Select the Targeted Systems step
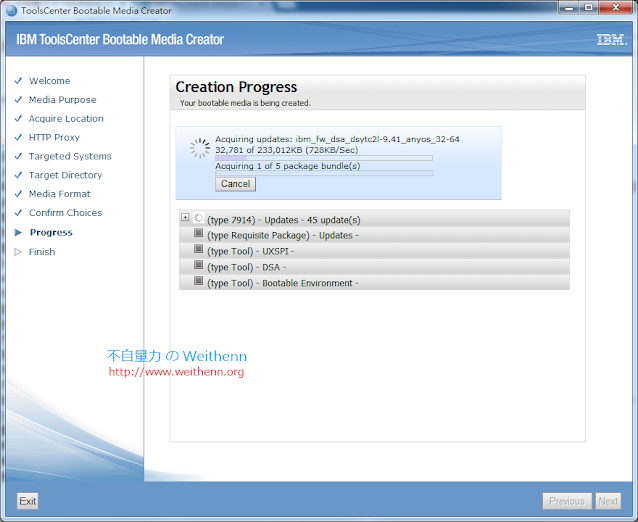This screenshot has width=638, height=522. [70, 156]
